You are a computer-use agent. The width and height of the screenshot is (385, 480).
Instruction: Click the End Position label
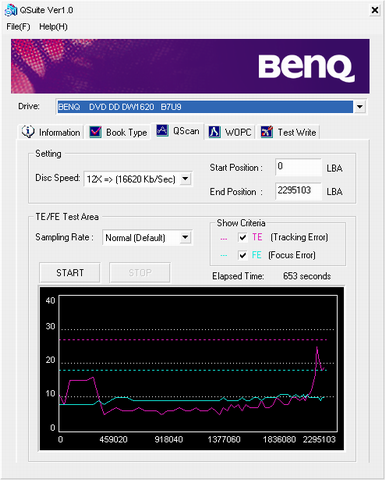[x=236, y=192]
